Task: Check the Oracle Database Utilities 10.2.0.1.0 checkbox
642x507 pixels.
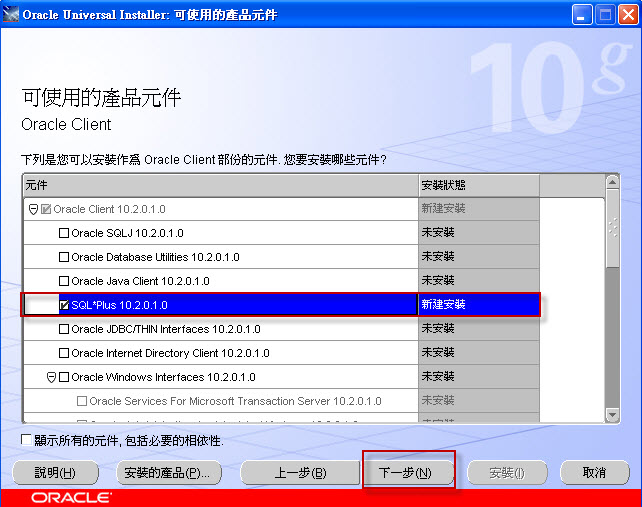Action: (x=64, y=257)
